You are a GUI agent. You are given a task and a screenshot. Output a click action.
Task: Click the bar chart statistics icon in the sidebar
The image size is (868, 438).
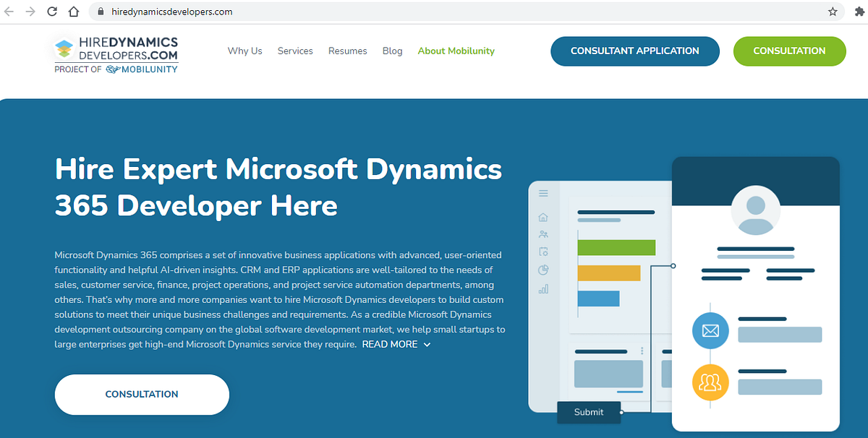tap(542, 288)
